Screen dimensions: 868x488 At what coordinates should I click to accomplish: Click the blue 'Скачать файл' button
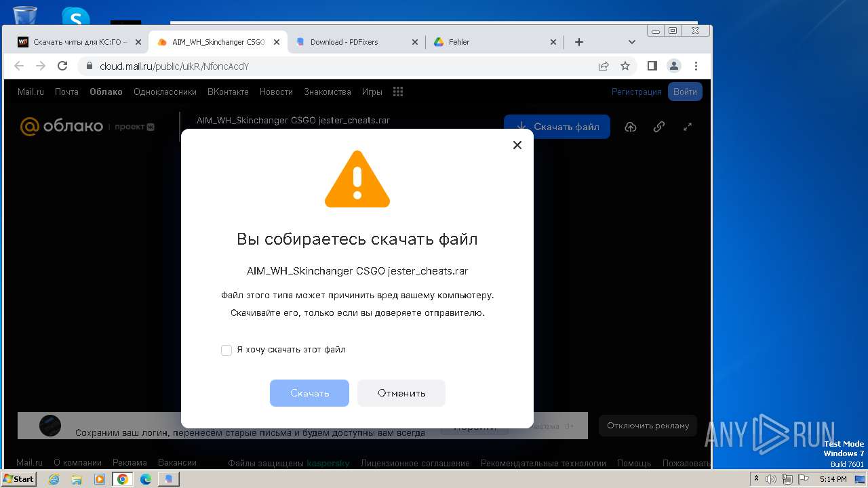(557, 127)
